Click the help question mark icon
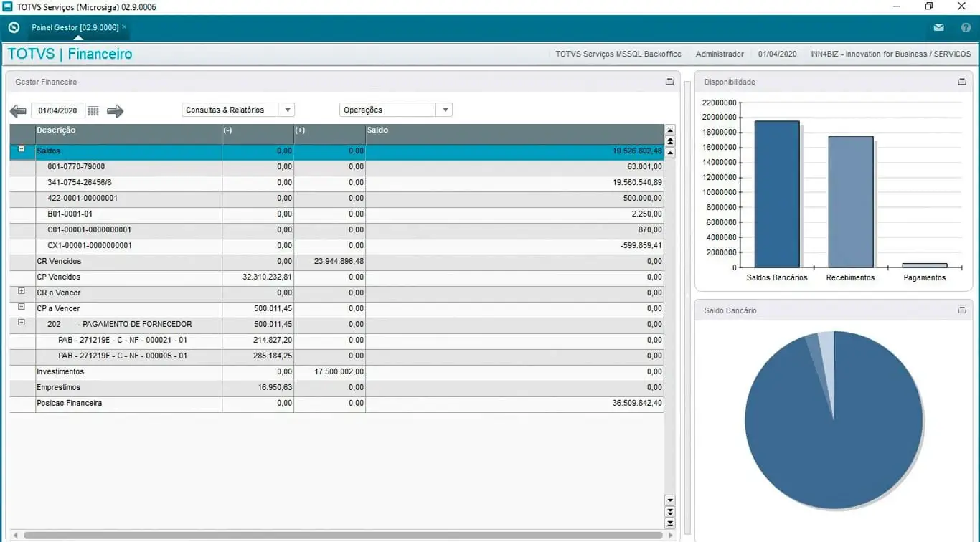This screenshot has height=542, width=980. (966, 28)
